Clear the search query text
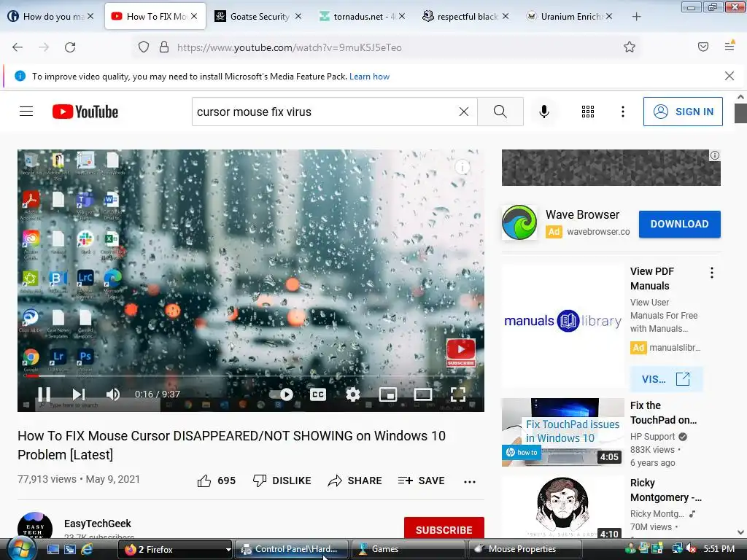747x560 pixels. (x=463, y=112)
